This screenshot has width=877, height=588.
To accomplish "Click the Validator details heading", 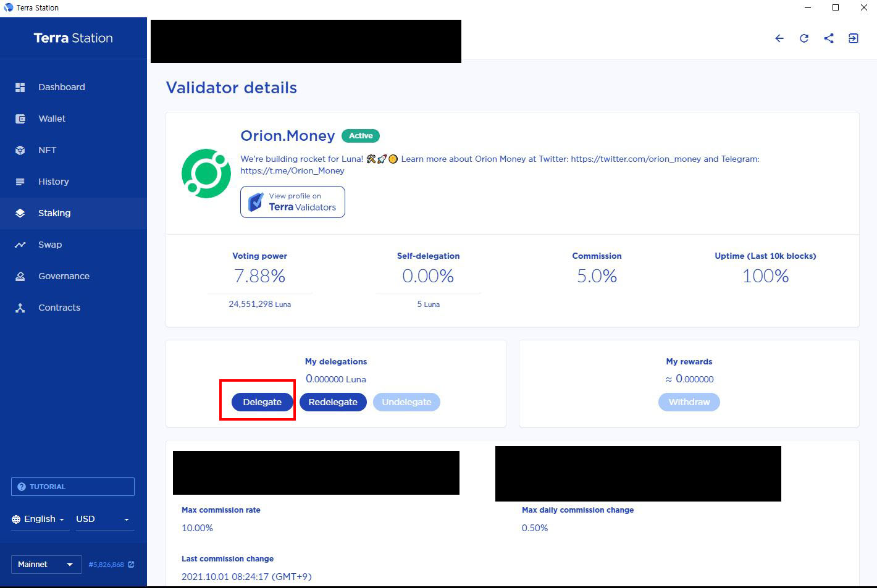I will click(232, 88).
